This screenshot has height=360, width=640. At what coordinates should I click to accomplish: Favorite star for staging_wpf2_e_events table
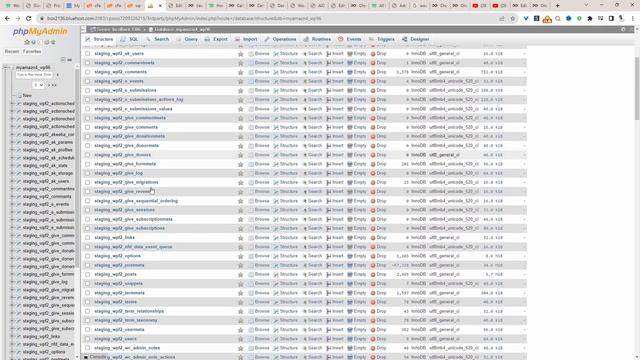point(240,81)
